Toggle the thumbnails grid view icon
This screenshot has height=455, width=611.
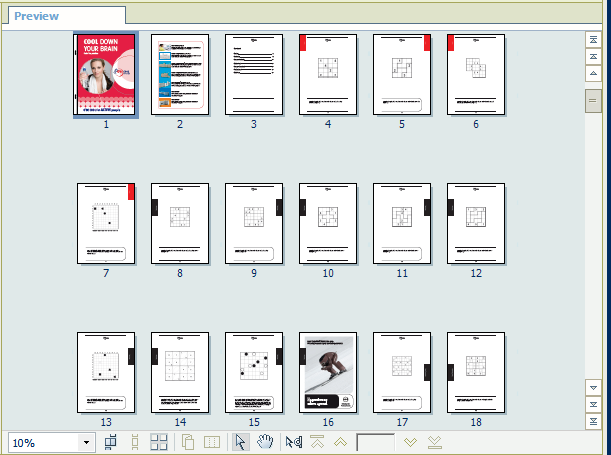point(159,442)
